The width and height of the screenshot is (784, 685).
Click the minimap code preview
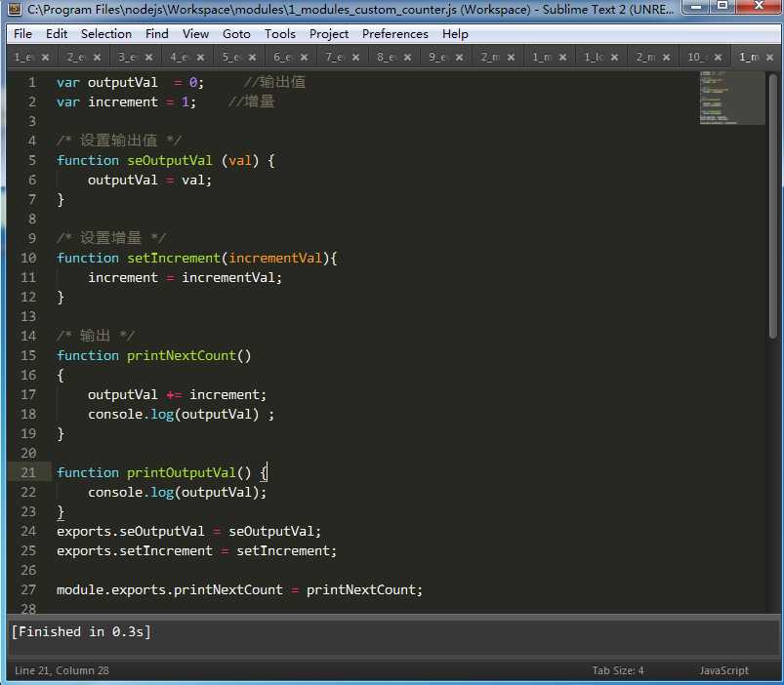click(x=731, y=98)
